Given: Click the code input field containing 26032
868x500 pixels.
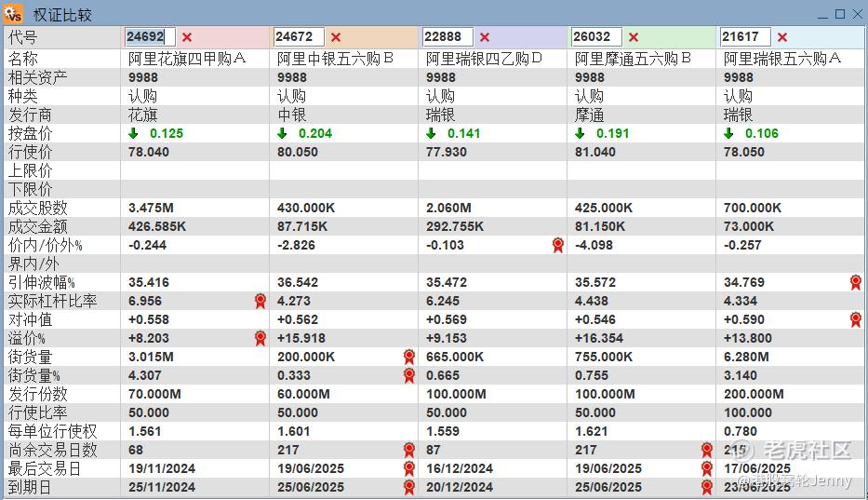Looking at the screenshot, I should (x=596, y=37).
